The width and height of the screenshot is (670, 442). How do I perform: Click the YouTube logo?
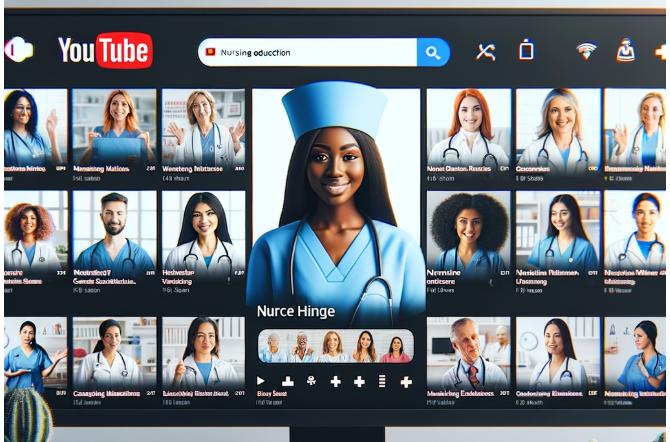tap(105, 50)
